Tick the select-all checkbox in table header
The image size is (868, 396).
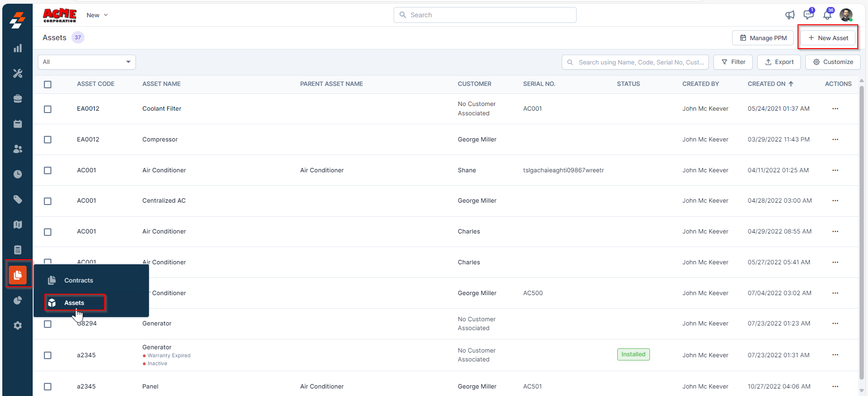[48, 85]
